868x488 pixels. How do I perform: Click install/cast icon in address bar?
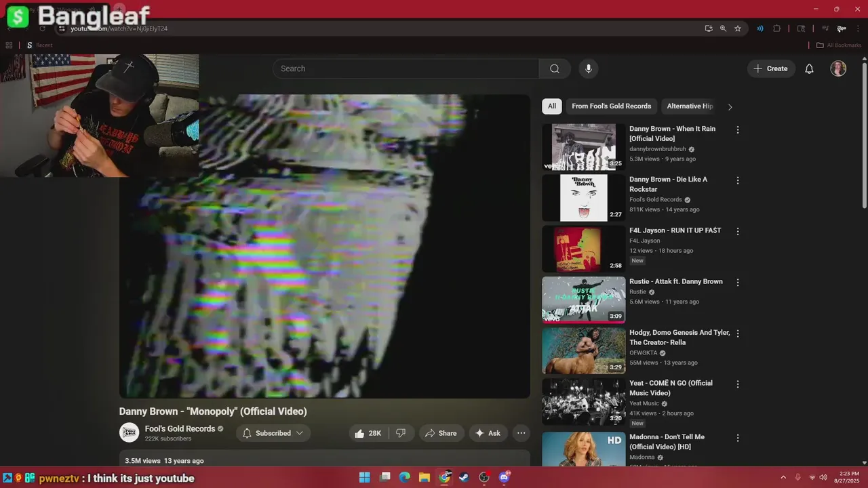[709, 28]
